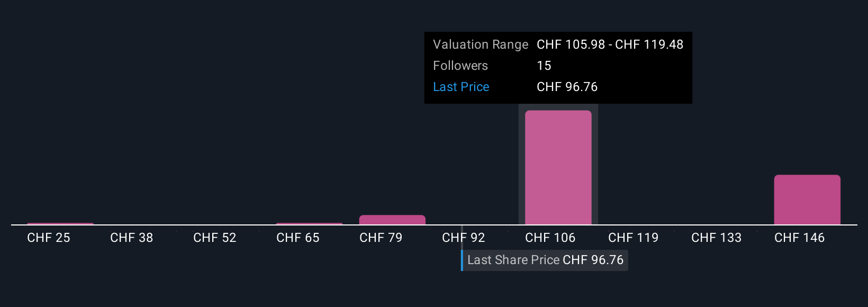The width and height of the screenshot is (868, 307).
Task: Select the histogram bar at CHF 146
Action: pos(807,200)
